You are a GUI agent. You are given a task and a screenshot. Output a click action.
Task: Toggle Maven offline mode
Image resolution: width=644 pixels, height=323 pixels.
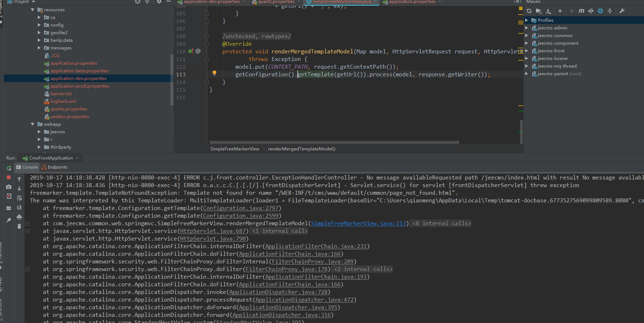pyautogui.click(x=591, y=11)
